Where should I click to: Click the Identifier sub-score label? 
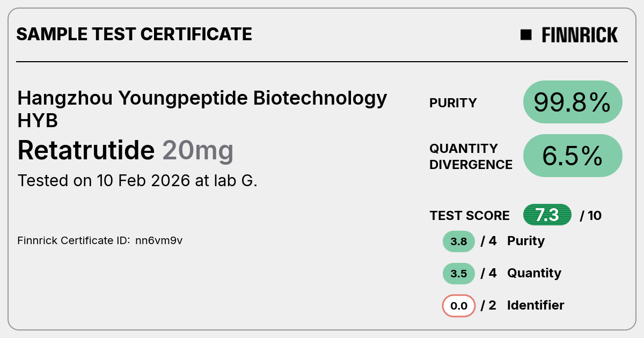pos(536,305)
